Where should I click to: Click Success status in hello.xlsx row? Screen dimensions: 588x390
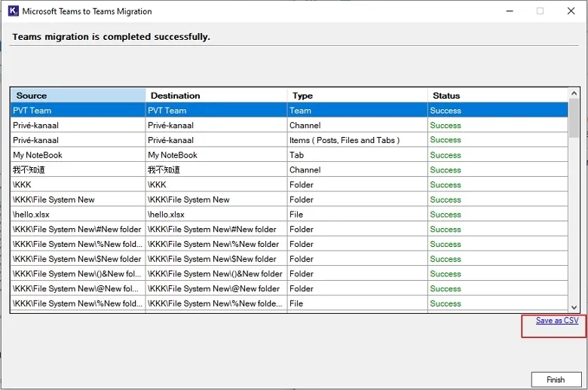click(x=498, y=215)
